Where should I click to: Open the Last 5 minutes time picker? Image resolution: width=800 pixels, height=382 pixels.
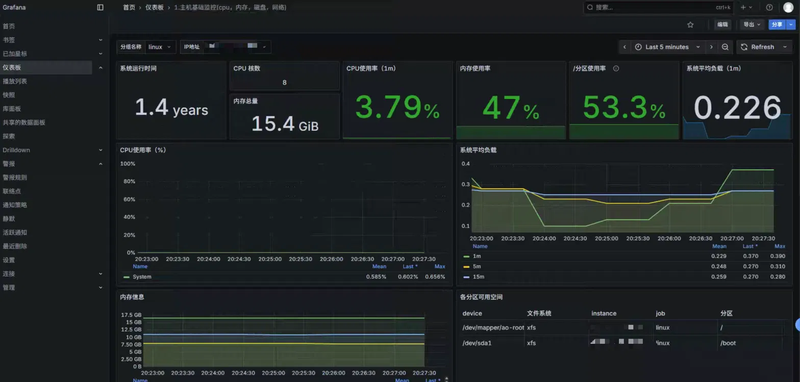(667, 47)
